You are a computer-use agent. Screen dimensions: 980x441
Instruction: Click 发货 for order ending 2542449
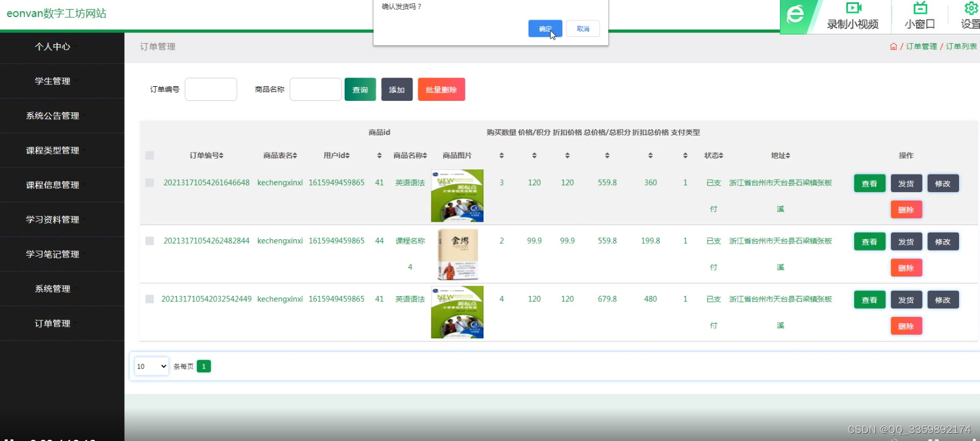(x=906, y=300)
